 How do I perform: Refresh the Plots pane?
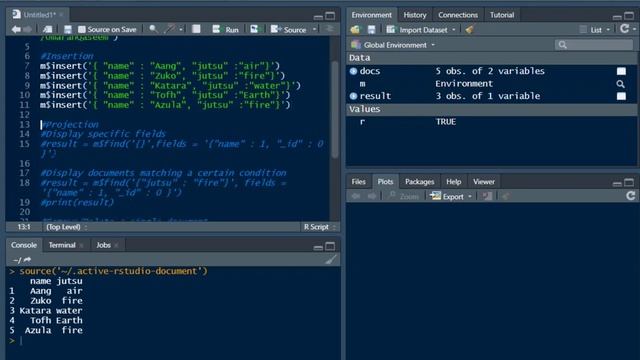coord(631,196)
